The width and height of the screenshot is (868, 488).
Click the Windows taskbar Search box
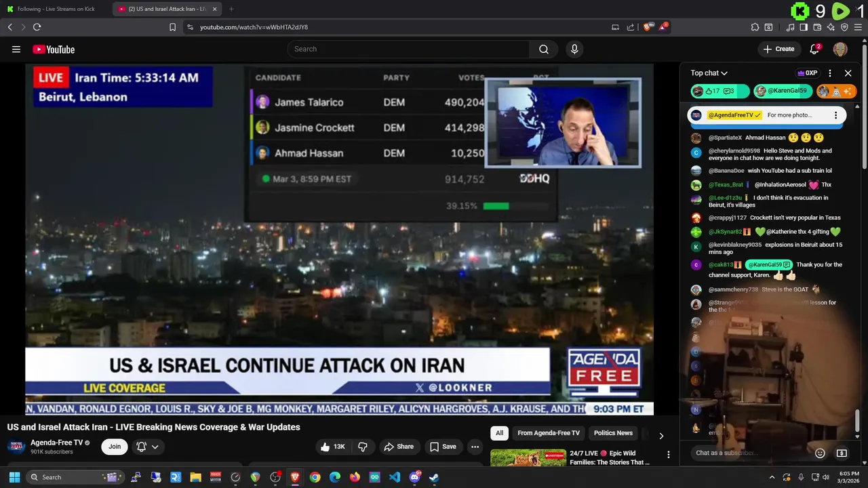coord(75,477)
